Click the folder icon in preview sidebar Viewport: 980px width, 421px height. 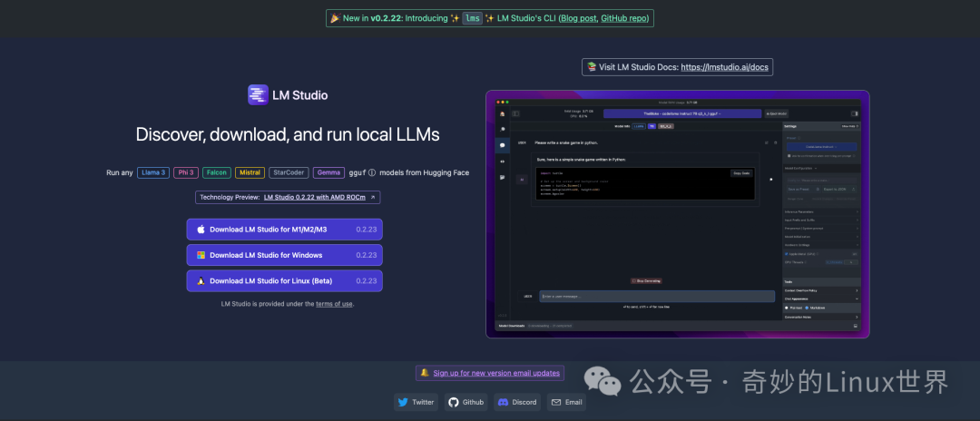(502, 178)
